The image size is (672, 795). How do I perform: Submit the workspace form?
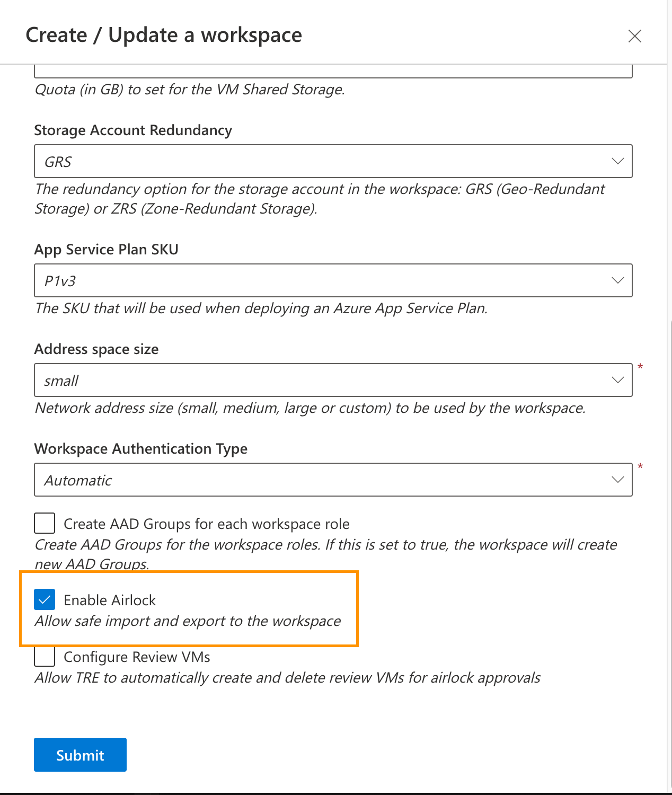pos(80,755)
